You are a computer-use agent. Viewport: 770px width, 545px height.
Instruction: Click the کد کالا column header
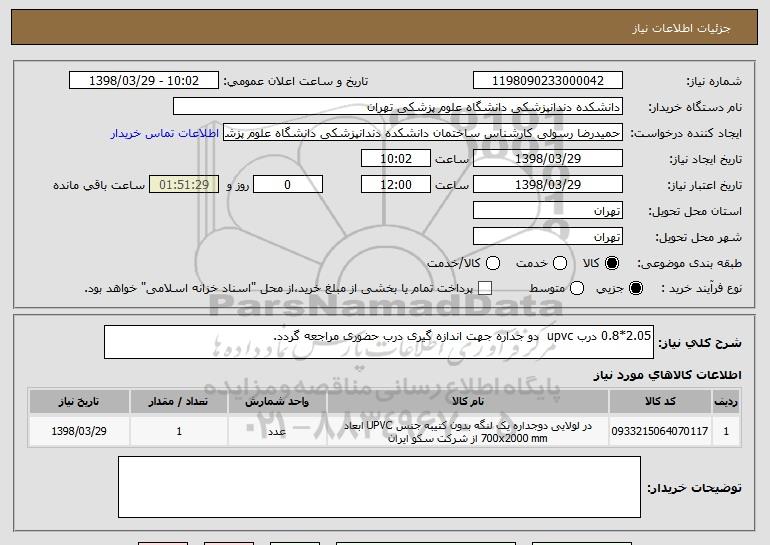click(x=660, y=402)
